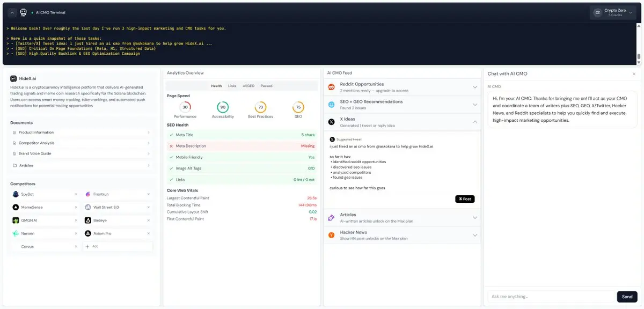Click the SpyBot competitor icon

pos(16,194)
